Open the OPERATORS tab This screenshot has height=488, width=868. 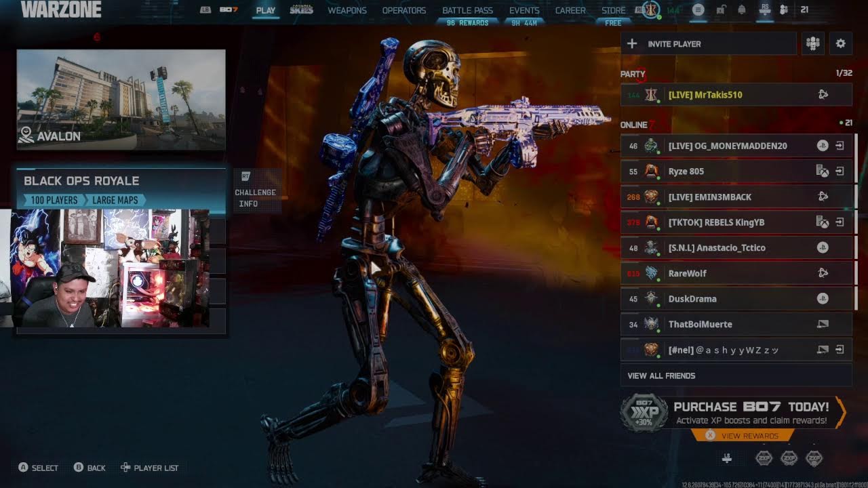[x=404, y=10]
